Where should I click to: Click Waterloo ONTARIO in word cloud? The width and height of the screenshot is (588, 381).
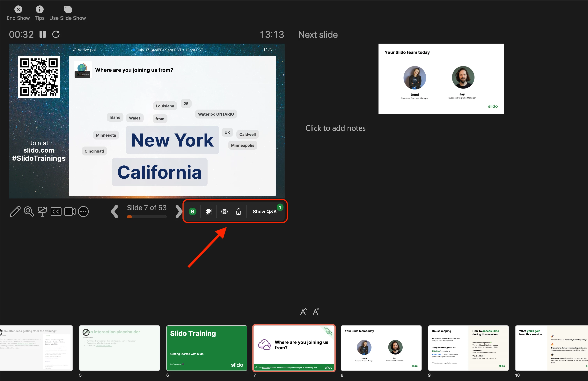tap(216, 114)
